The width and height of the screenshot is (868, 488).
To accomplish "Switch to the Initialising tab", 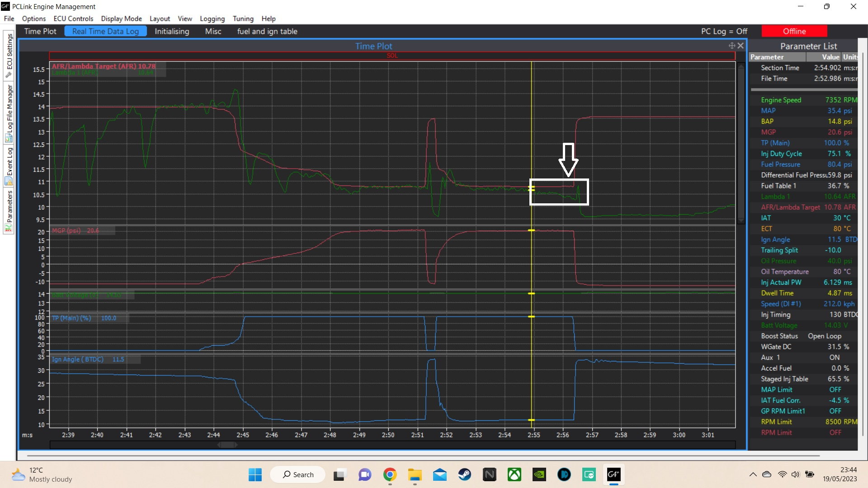I will click(172, 31).
